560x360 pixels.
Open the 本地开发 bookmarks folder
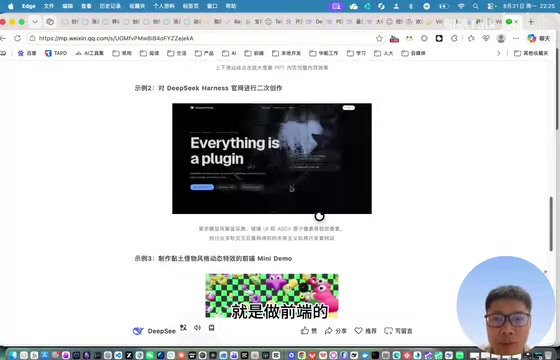[x=286, y=53]
